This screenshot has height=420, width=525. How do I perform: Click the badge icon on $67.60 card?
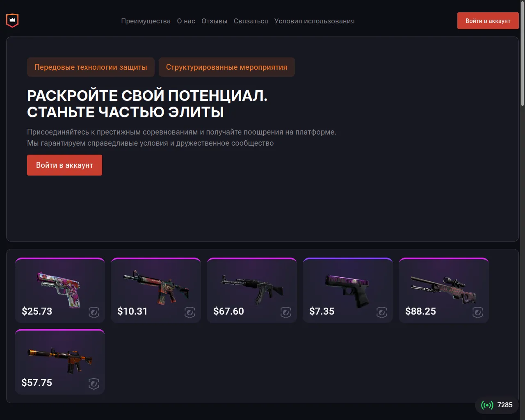point(286,313)
